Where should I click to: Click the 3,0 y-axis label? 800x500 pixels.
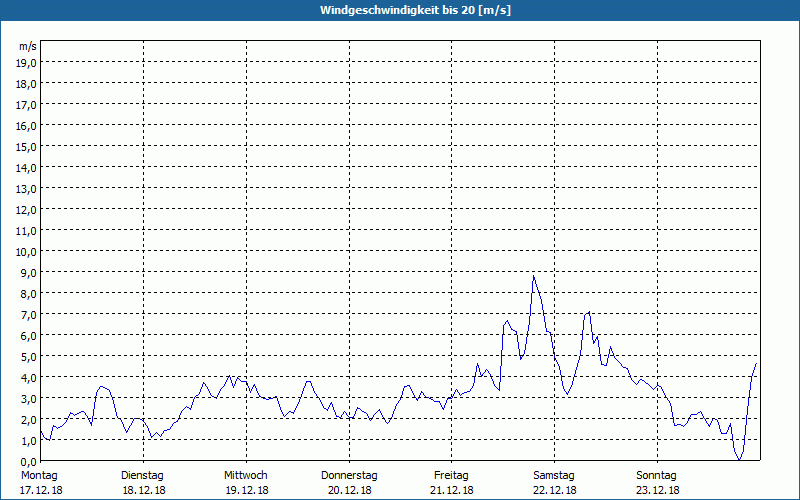(x=29, y=398)
